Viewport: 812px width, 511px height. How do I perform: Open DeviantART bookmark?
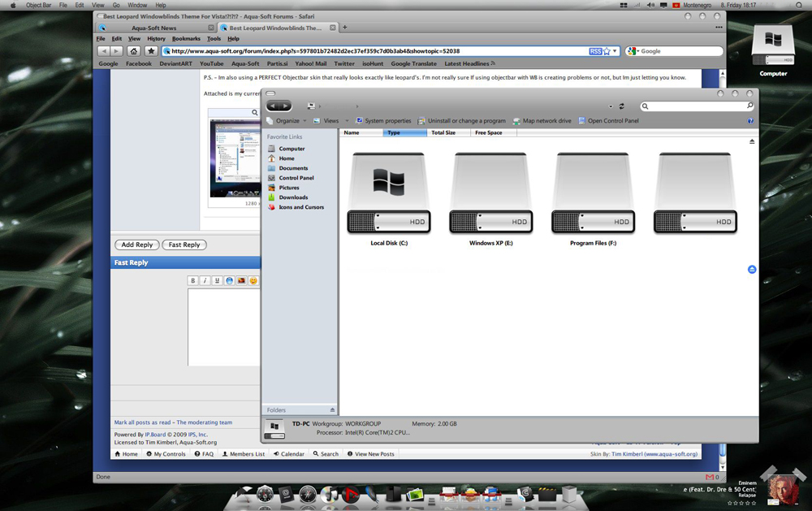(x=175, y=63)
